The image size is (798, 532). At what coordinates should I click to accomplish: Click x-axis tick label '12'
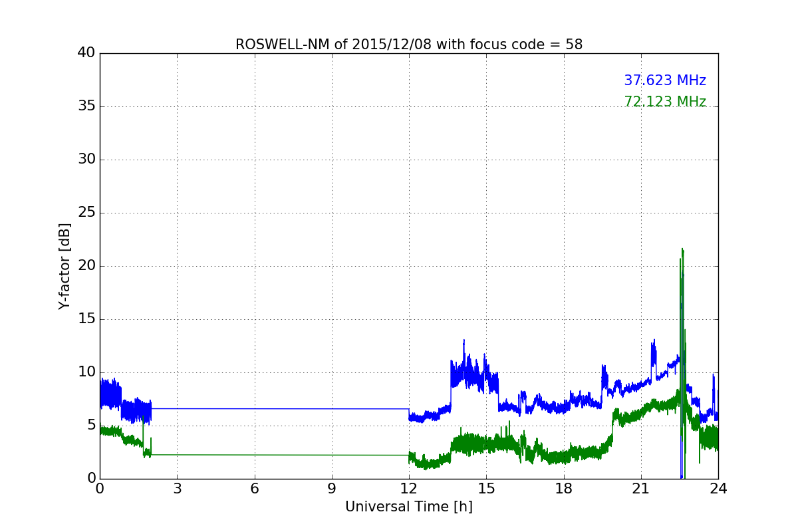[409, 489]
